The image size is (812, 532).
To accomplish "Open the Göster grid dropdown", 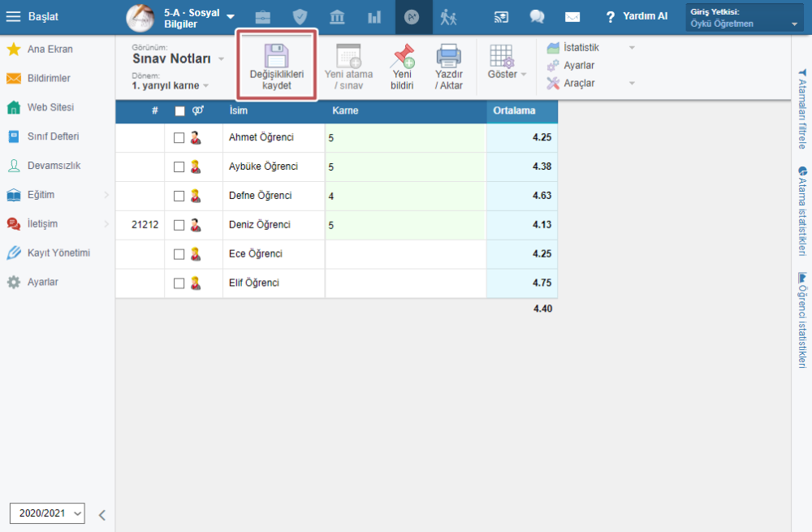I will [507, 62].
